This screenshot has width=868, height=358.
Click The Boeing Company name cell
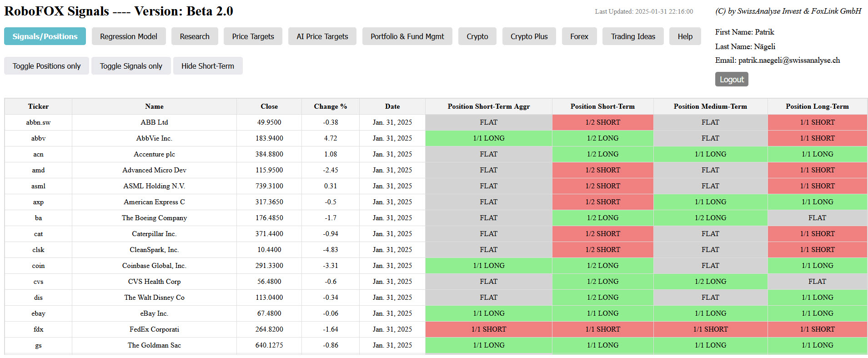(154, 218)
